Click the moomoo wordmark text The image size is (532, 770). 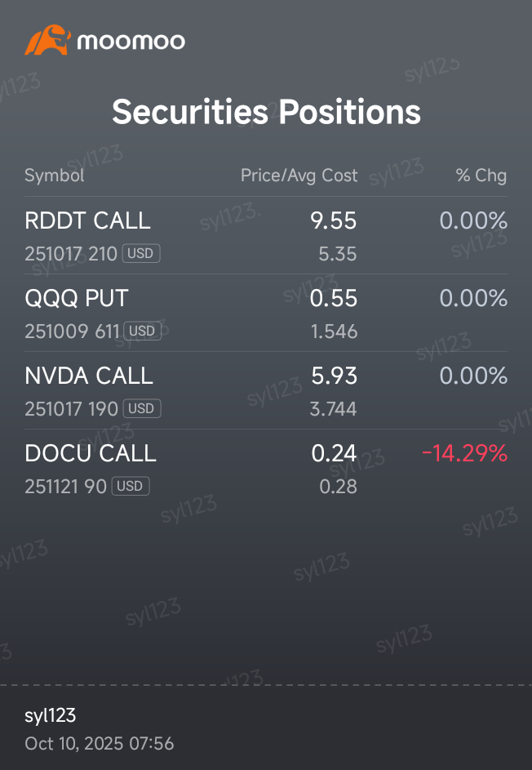(x=131, y=42)
